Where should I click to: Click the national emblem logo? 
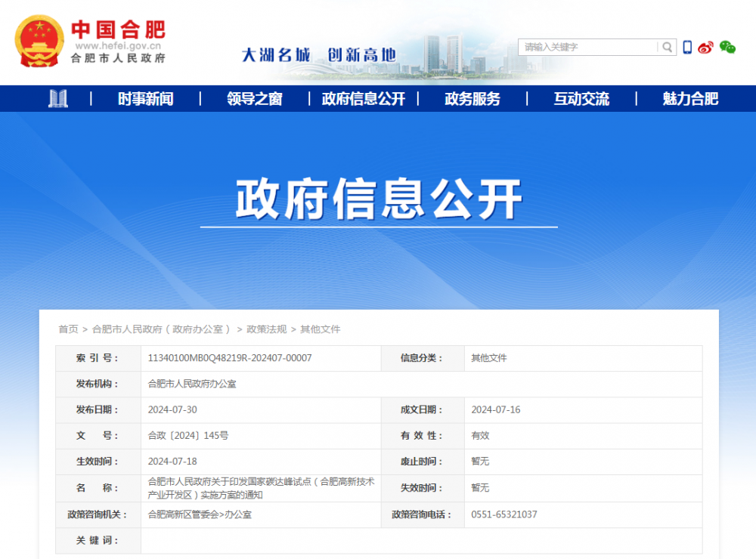tap(39, 41)
